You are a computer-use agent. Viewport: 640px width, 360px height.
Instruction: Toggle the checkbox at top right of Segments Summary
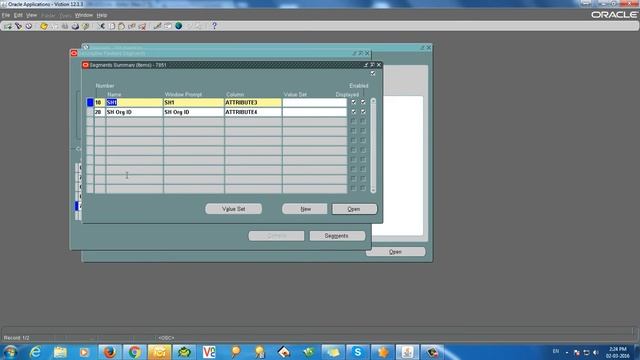coord(373,73)
